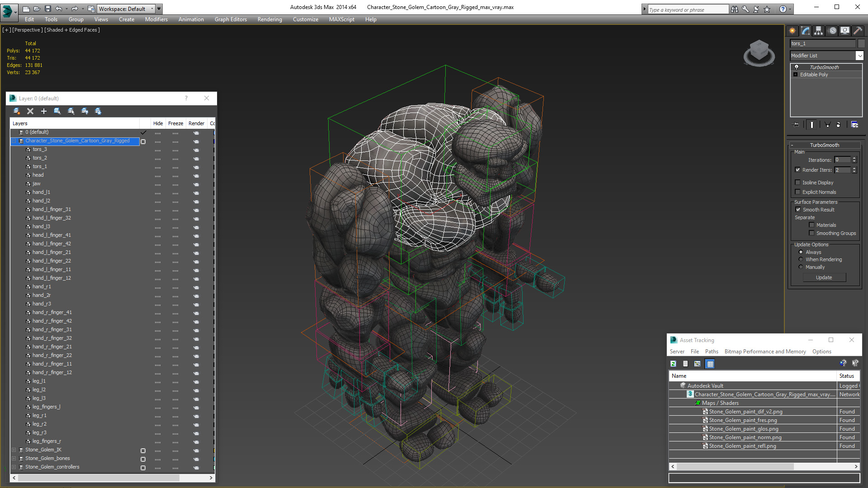
Task: Collapse Character_Stone_Golem_Cartoon_Gray_Rigged layer
Action: tap(14, 141)
